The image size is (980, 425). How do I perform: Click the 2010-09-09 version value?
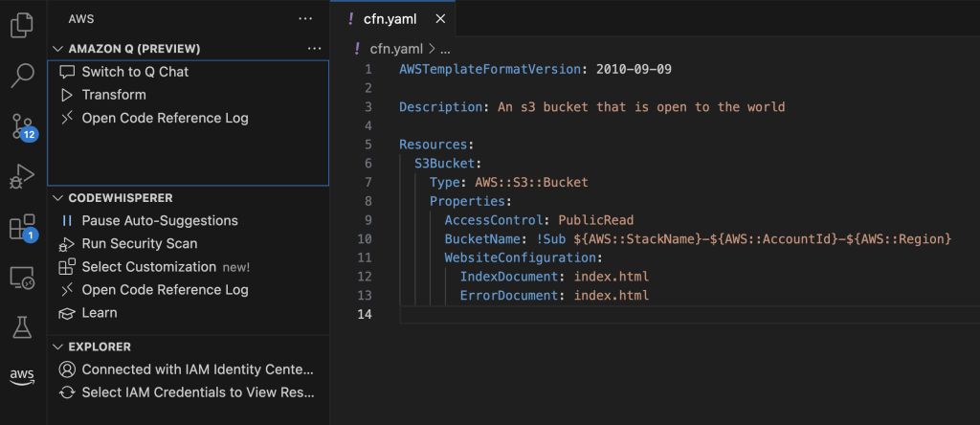tap(634, 69)
